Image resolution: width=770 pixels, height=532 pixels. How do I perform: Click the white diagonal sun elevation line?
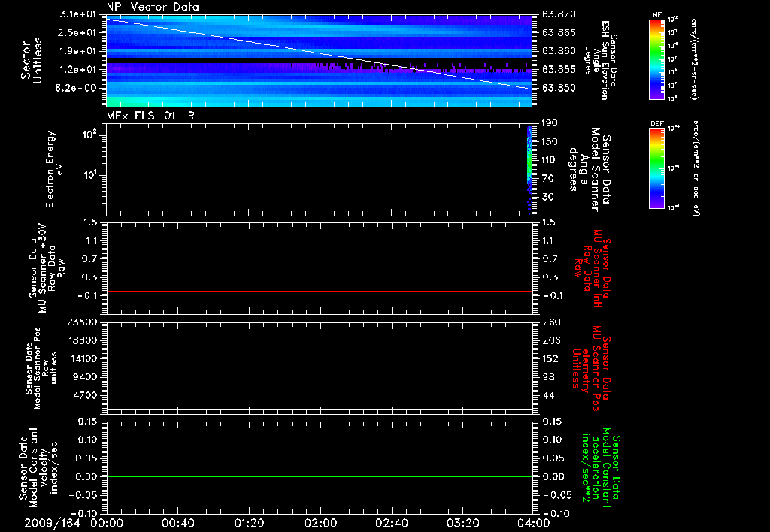tap(319, 54)
